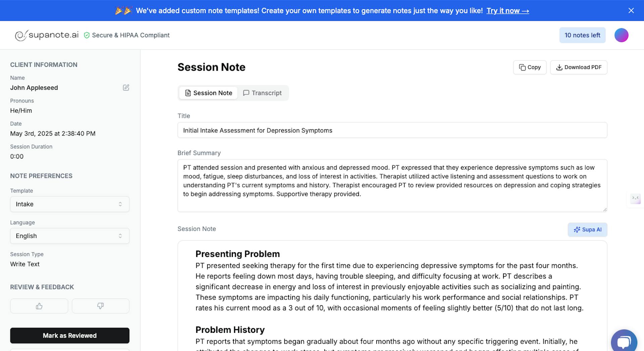The image size is (644, 351).
Task: Click the supanote.ai logo
Action: [x=47, y=35]
